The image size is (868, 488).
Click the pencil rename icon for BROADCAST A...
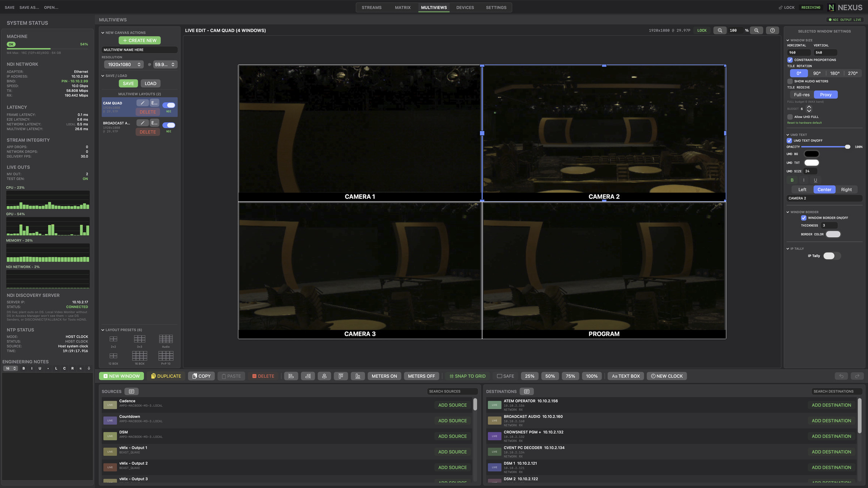pos(142,123)
